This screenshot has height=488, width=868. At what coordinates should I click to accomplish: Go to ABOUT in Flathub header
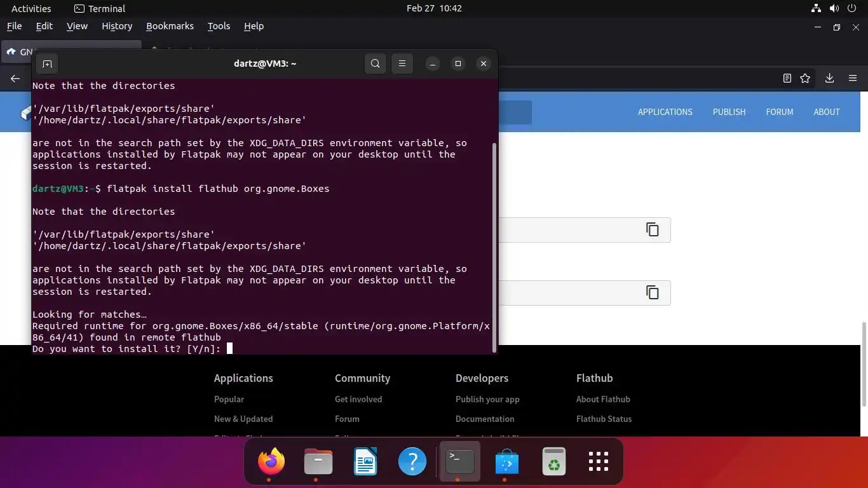point(827,112)
